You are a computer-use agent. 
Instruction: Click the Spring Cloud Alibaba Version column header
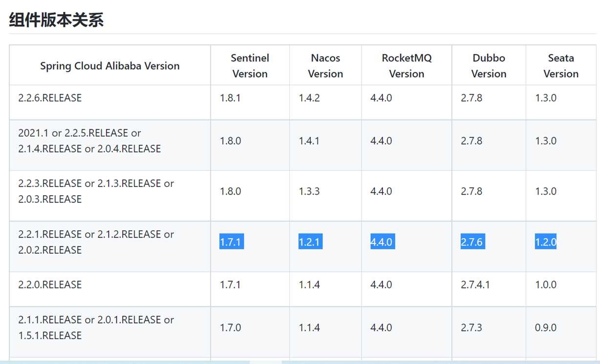110,66
